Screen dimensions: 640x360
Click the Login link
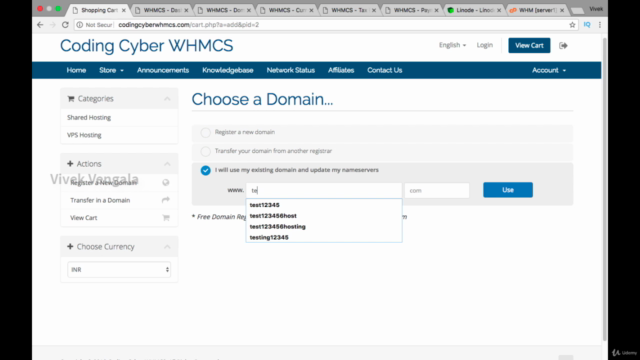tap(484, 45)
